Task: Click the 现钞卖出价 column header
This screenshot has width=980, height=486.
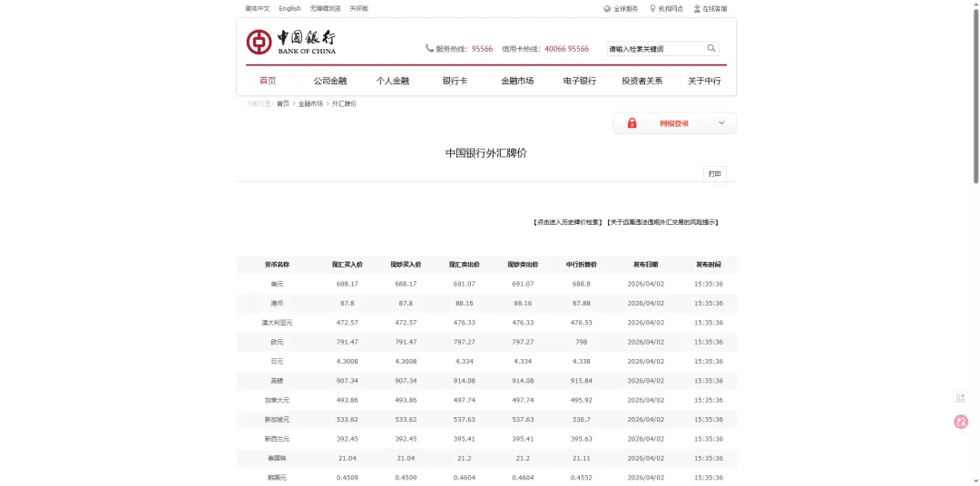Action: (x=523, y=265)
